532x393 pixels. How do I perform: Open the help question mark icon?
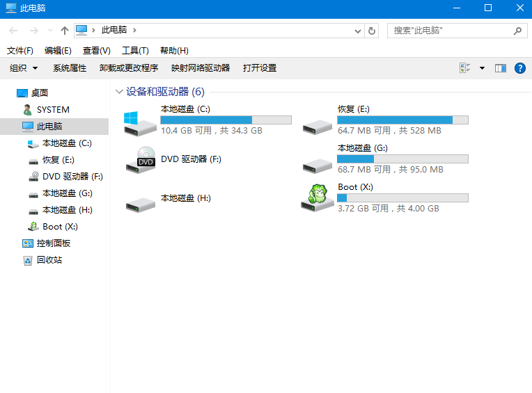coord(519,68)
